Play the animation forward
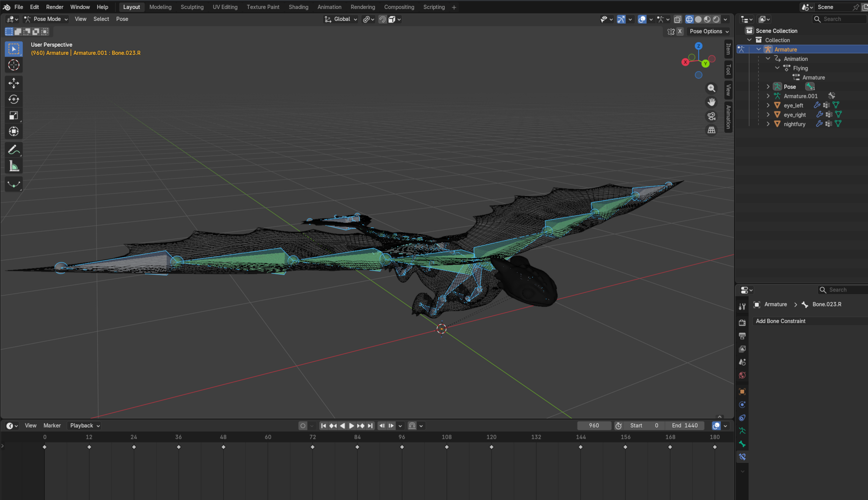 tap(351, 426)
